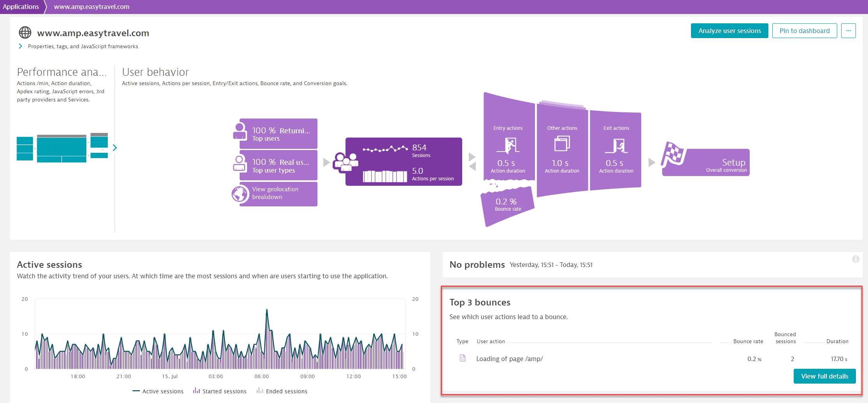Open Loading of page /amp/ user action
Viewport: 868px width, 403px height.
[509, 359]
